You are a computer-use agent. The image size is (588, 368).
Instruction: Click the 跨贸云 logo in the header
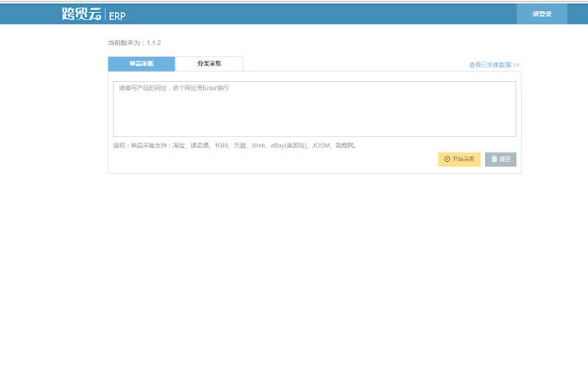[81, 14]
